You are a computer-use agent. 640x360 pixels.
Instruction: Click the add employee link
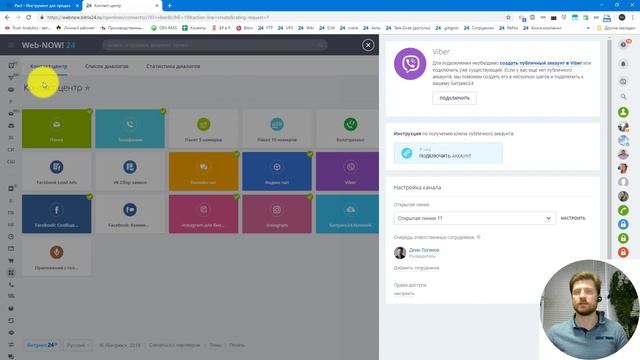coord(416,268)
